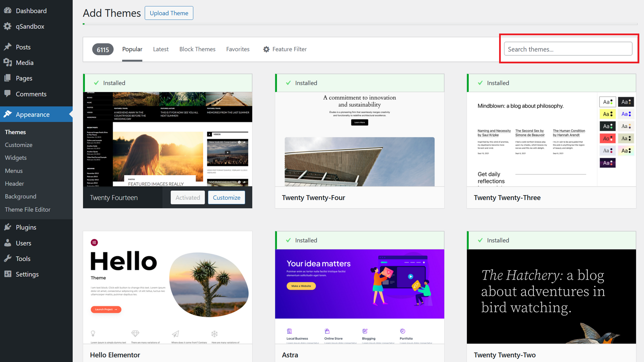Viewport: 644px width, 362px height.
Task: Click the Elementor logo on Hello theme
Action: pyautogui.click(x=94, y=242)
